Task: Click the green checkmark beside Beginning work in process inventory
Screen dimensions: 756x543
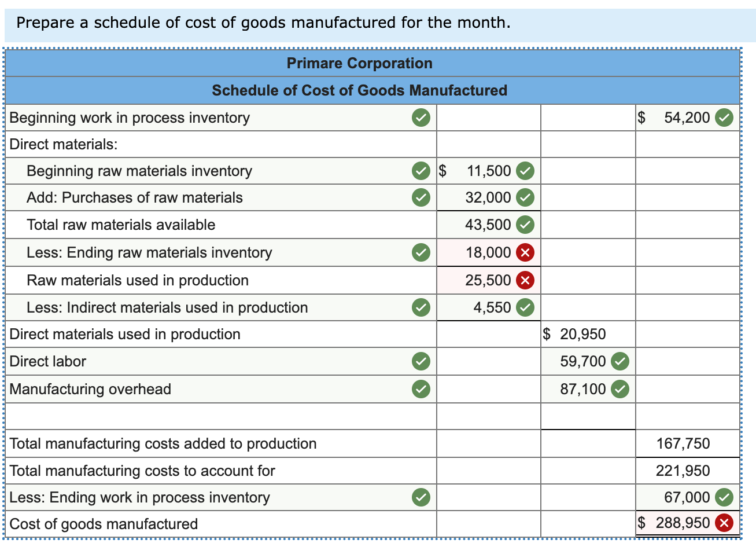Action: [x=421, y=118]
